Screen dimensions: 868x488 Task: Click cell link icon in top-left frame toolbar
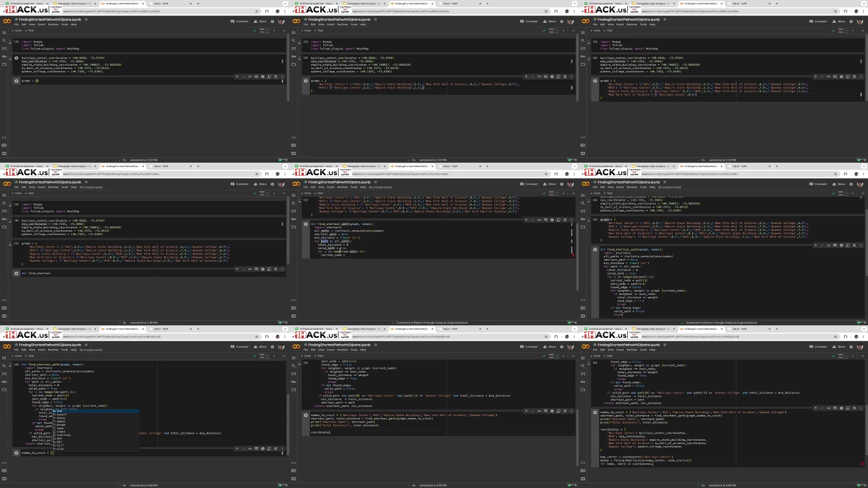click(x=250, y=76)
